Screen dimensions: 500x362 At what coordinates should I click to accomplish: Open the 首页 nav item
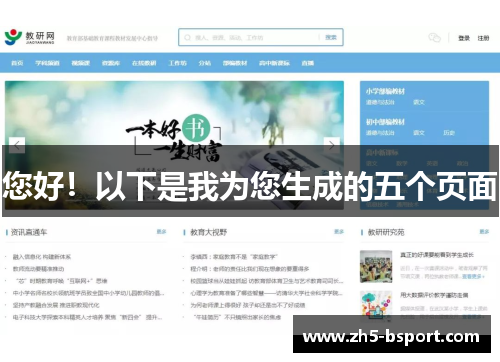tap(17, 63)
